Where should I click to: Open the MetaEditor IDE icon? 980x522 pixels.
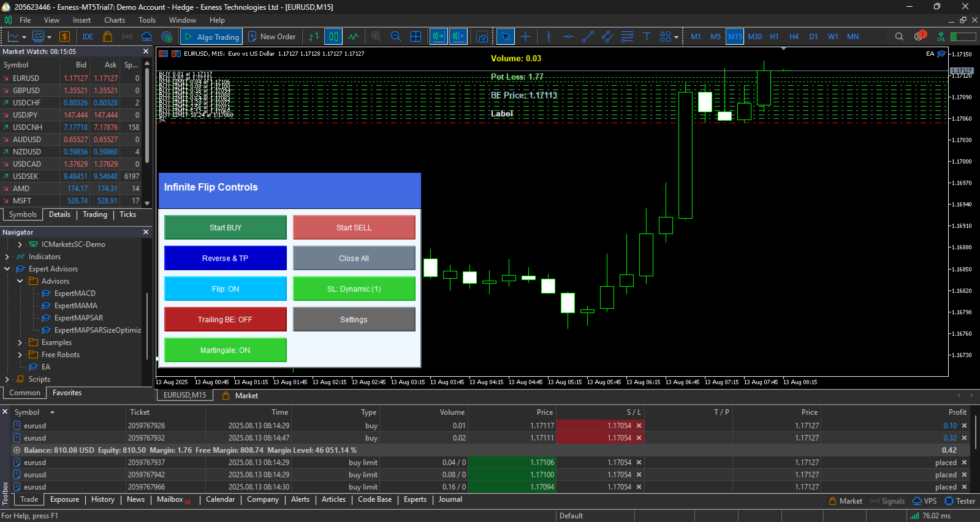(x=88, y=37)
